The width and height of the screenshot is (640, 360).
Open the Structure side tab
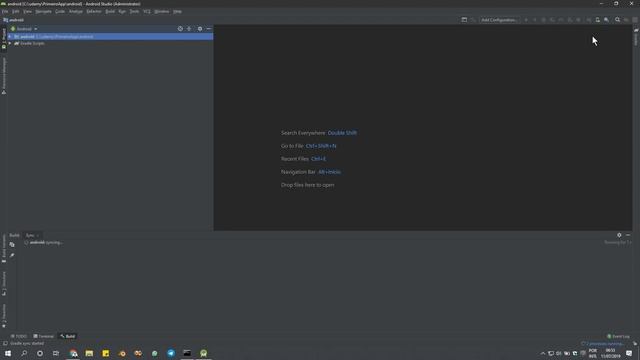pos(4,283)
